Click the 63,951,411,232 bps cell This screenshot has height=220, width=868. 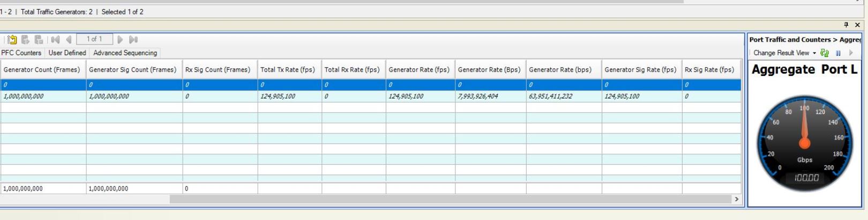[x=564, y=96]
